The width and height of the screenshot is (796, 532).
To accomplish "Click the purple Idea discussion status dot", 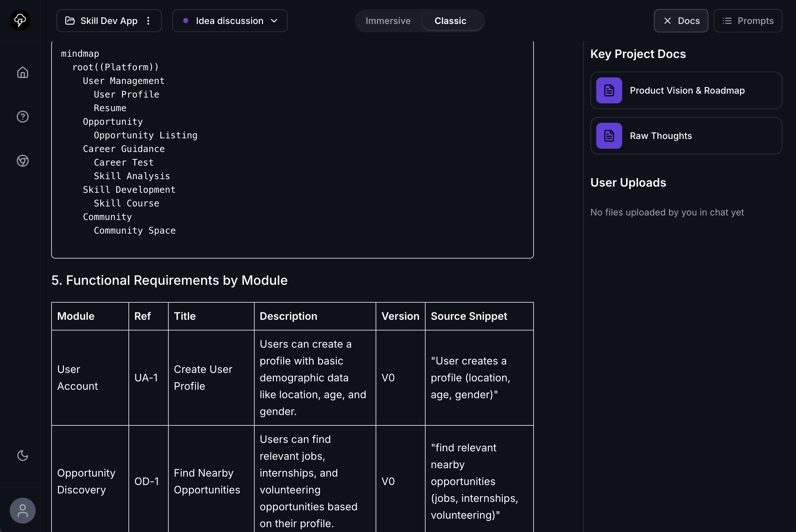I will pyautogui.click(x=186, y=21).
